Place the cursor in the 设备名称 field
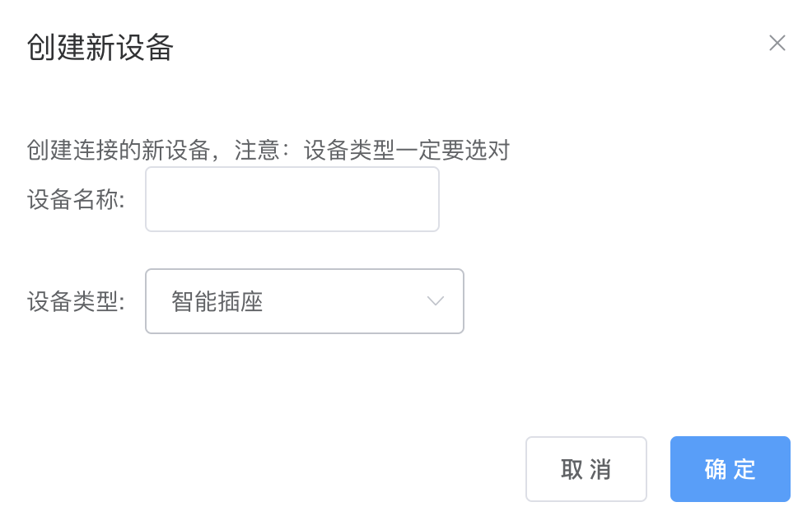Screen dimensions: 812x530 [292, 199]
